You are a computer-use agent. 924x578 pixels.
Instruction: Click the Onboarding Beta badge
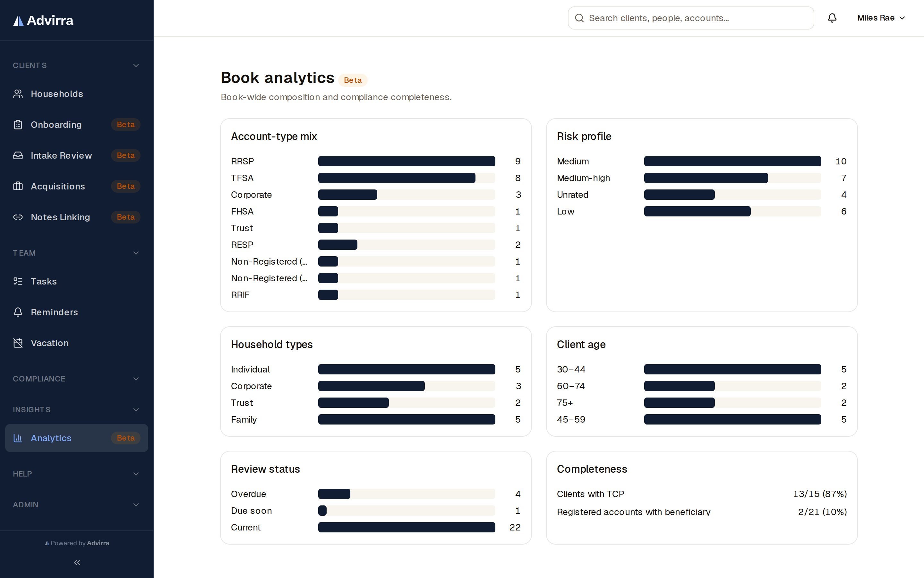click(126, 125)
